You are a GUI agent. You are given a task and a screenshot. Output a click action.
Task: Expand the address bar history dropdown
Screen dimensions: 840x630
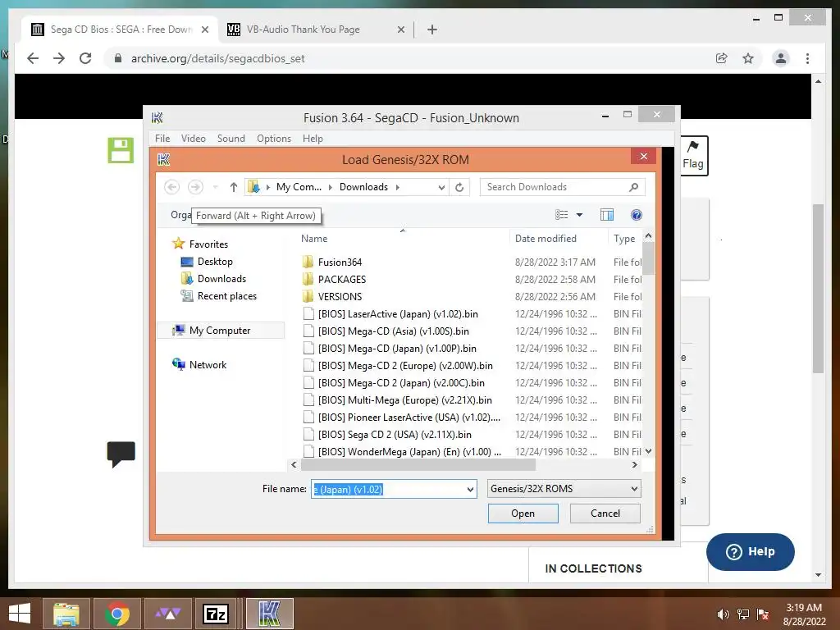coord(441,188)
